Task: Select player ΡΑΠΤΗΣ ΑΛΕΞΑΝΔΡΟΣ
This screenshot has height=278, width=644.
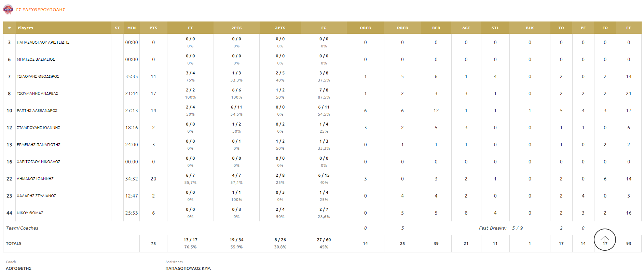Action: (x=37, y=111)
